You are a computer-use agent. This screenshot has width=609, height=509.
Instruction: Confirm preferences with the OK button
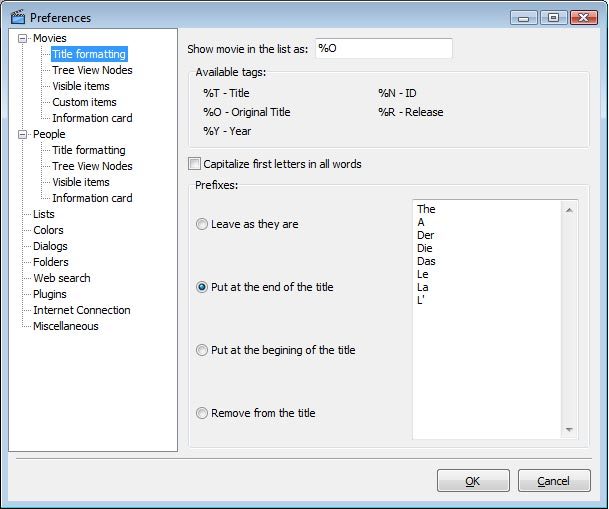(x=473, y=481)
